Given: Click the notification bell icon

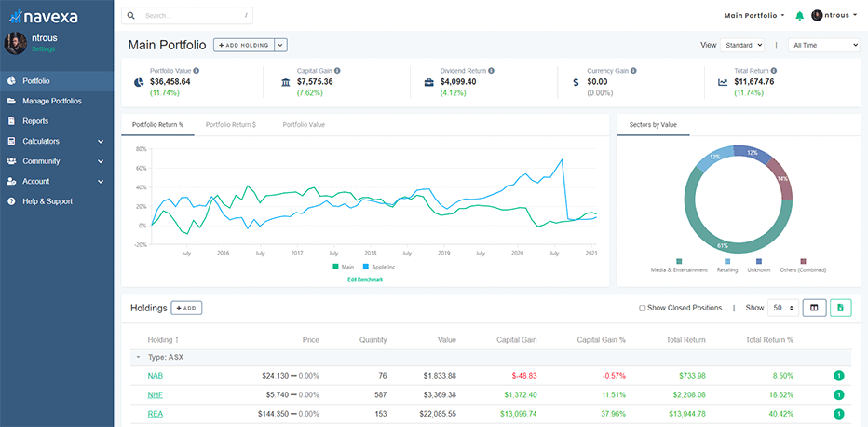Looking at the screenshot, I should 799,16.
